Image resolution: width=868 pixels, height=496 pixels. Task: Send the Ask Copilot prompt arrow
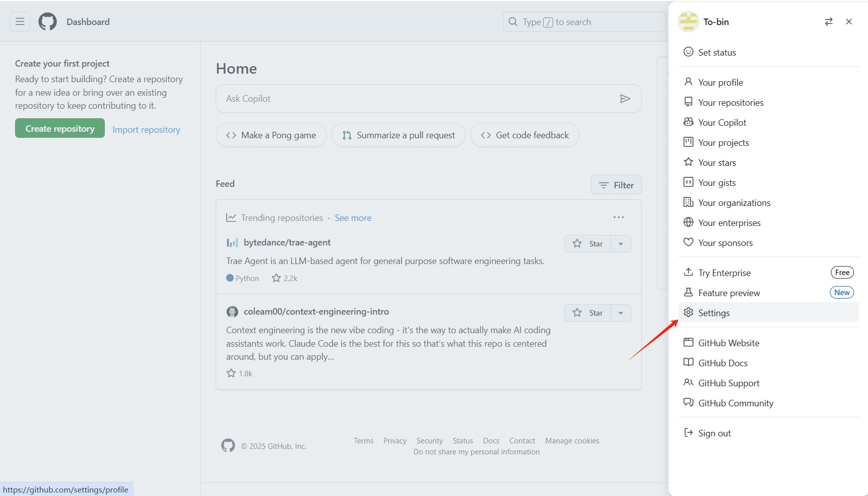click(625, 99)
